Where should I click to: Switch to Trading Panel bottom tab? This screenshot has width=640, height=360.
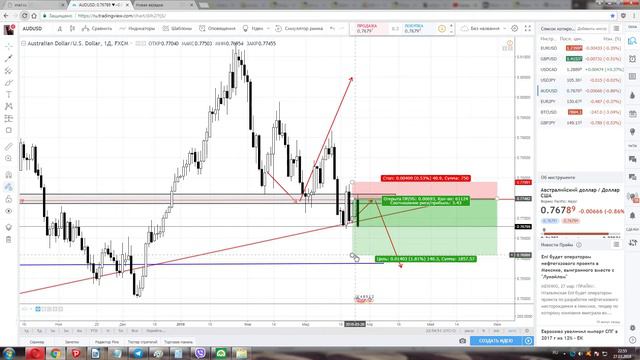(x=178, y=342)
